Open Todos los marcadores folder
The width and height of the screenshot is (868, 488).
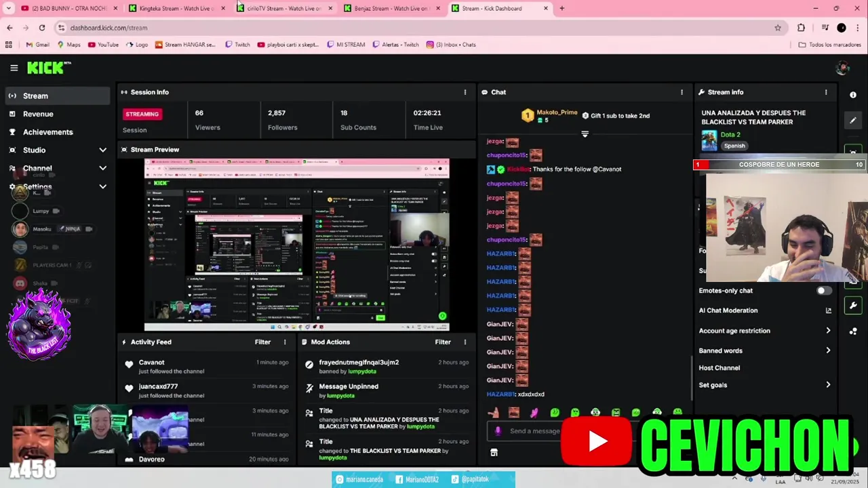[x=830, y=45]
